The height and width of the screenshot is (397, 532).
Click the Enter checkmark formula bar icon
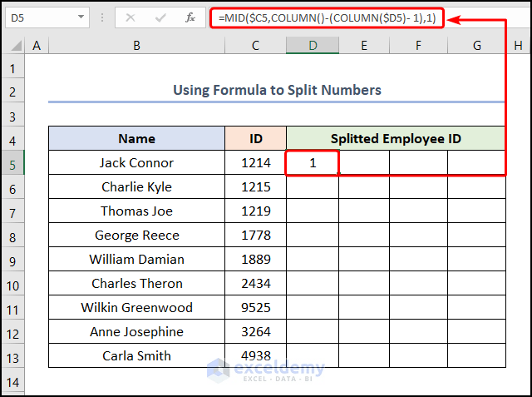point(160,17)
